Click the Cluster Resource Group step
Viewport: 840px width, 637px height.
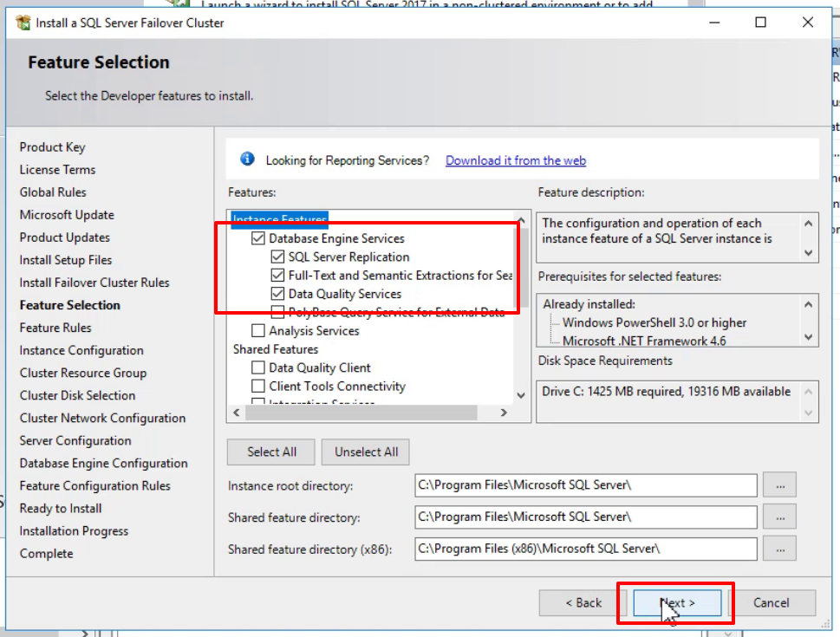[83, 373]
